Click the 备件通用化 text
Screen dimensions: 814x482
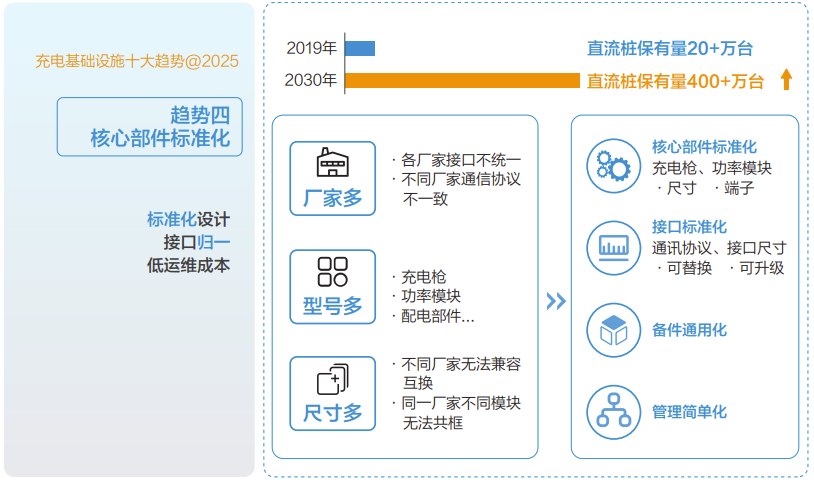[x=689, y=329]
